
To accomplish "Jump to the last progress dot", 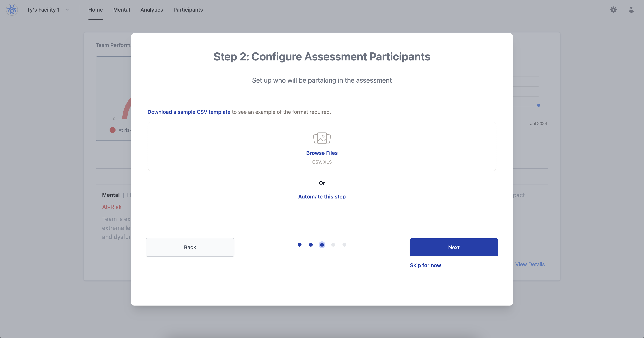I will [x=344, y=245].
